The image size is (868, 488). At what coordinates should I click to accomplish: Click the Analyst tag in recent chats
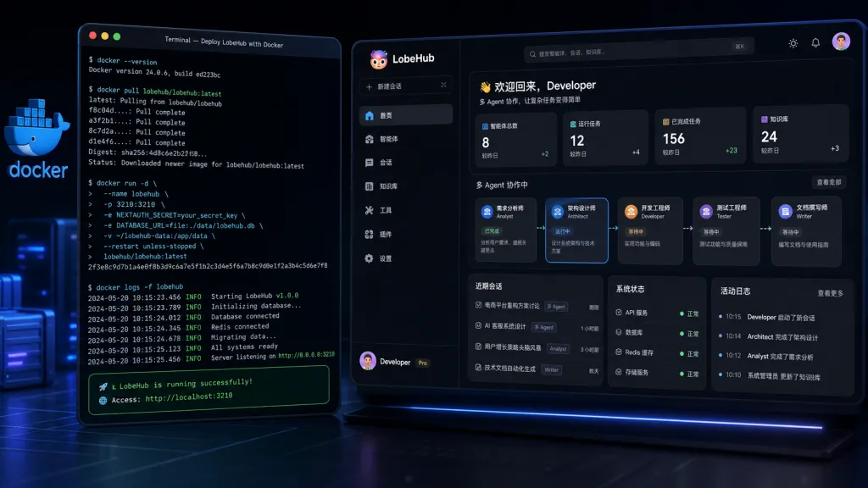(558, 348)
